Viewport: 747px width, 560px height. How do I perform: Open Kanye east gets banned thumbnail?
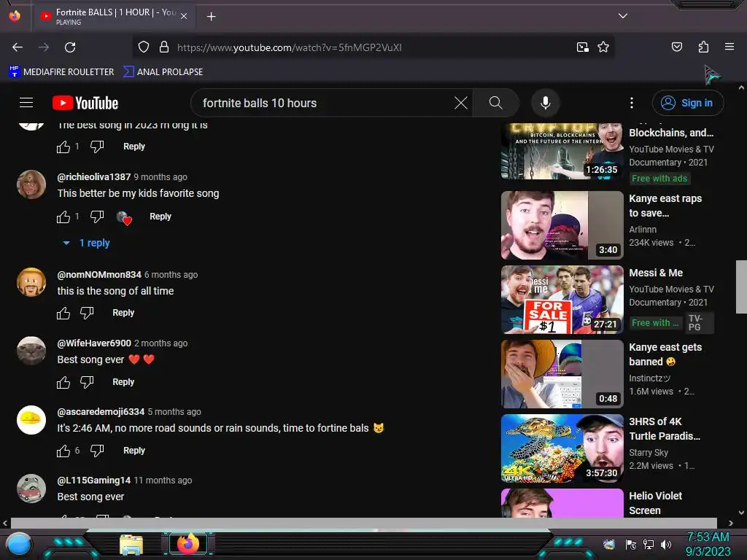pyautogui.click(x=562, y=374)
